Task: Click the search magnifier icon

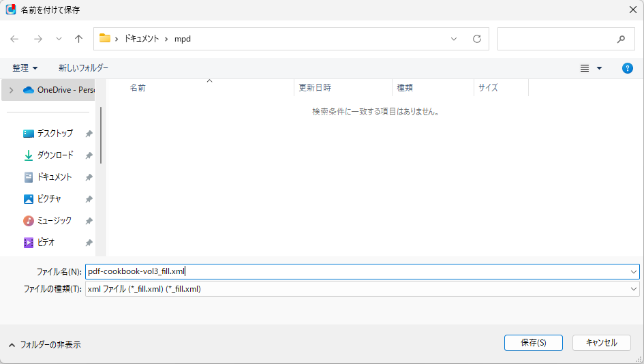Action: pyautogui.click(x=621, y=39)
